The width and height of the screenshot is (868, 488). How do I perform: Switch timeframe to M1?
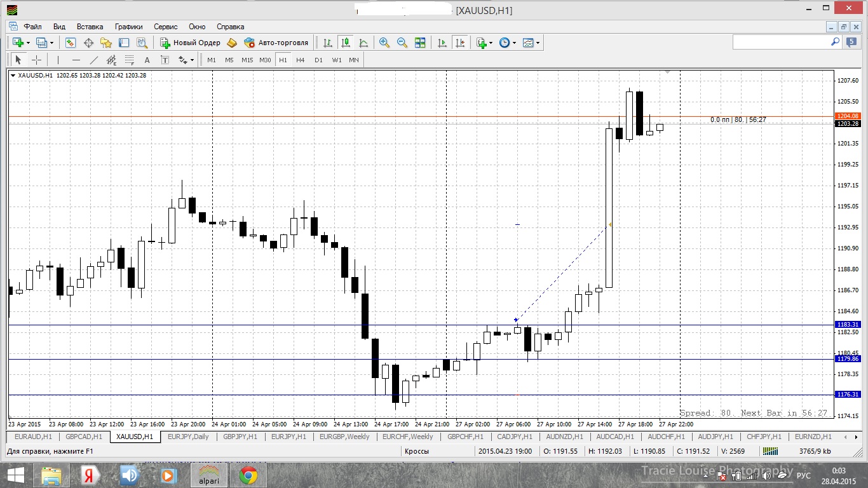tap(212, 60)
